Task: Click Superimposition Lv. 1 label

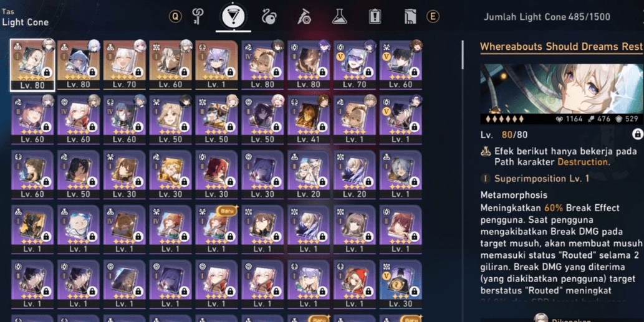Action: coord(542,178)
